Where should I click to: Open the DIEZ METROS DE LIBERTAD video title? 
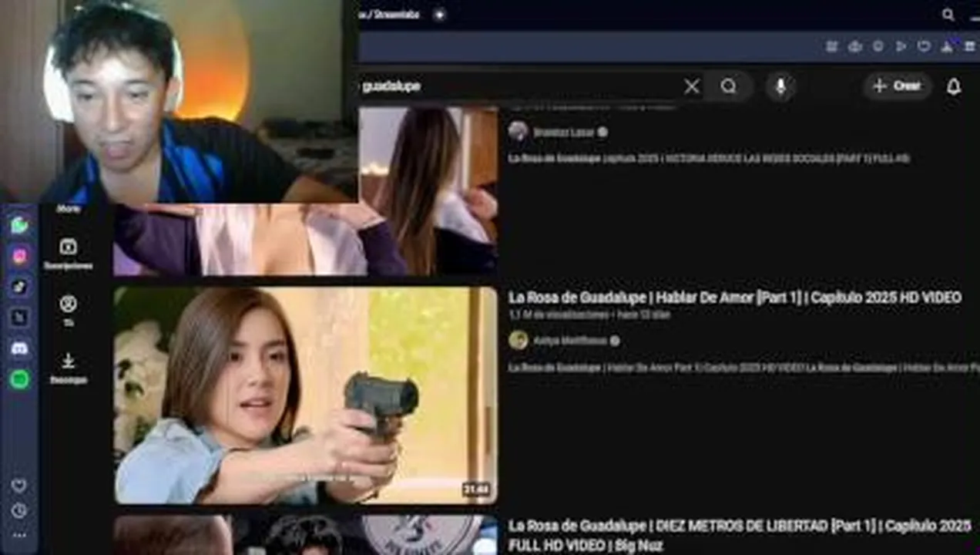coord(740,535)
